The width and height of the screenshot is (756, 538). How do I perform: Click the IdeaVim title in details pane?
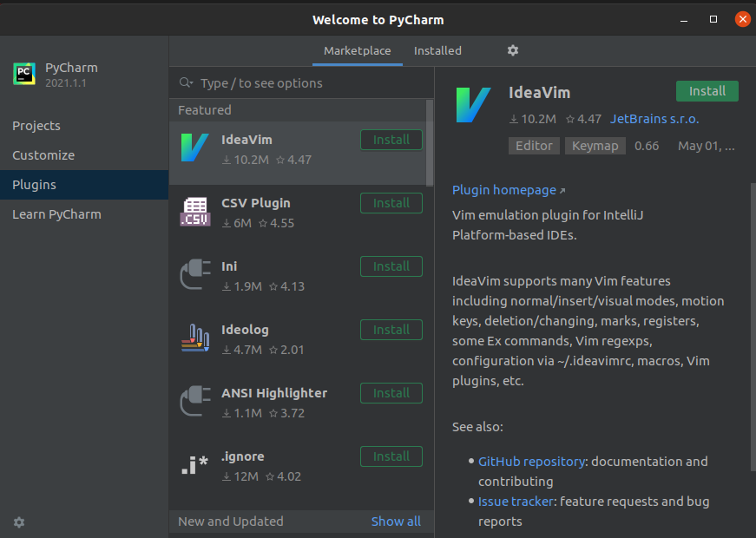coord(539,93)
